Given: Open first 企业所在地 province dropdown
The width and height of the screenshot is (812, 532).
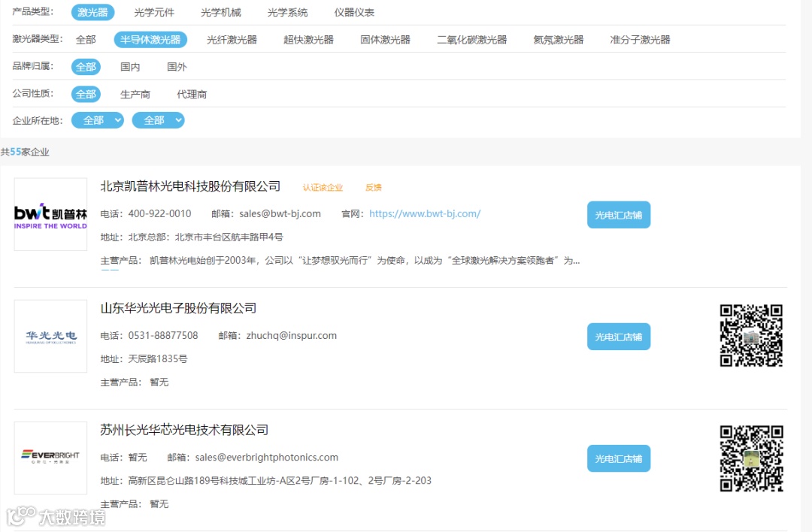Looking at the screenshot, I should coord(97,120).
